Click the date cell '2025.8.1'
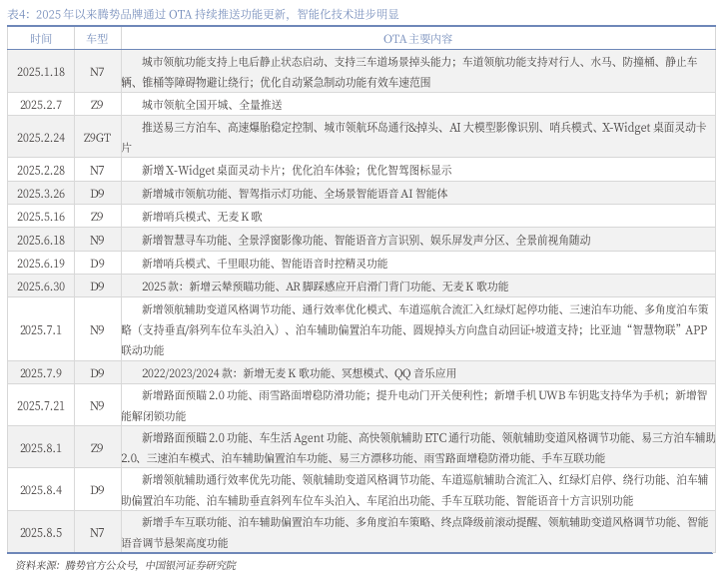728x574 pixels. [41, 448]
